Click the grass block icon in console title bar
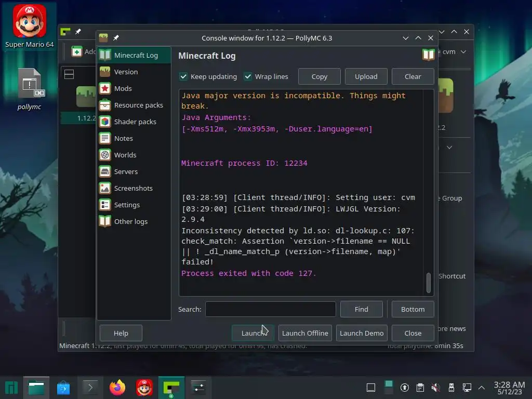 [x=103, y=37]
